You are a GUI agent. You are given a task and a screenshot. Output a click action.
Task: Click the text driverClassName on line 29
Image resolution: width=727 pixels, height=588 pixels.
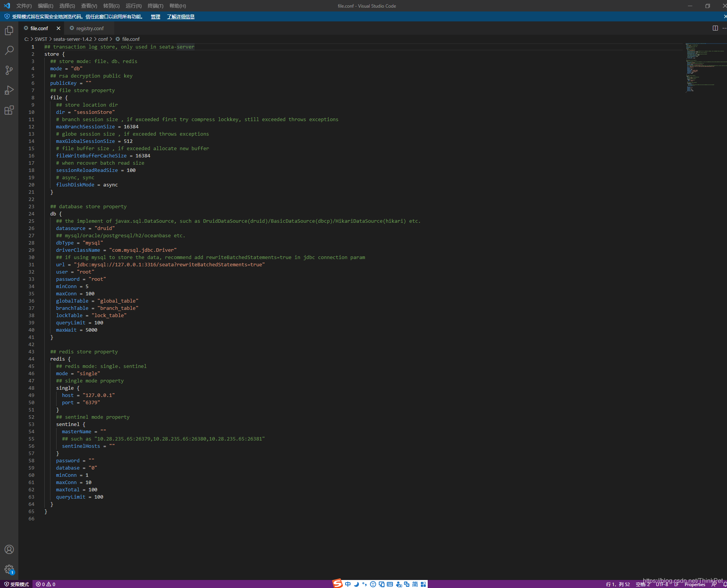click(x=78, y=250)
